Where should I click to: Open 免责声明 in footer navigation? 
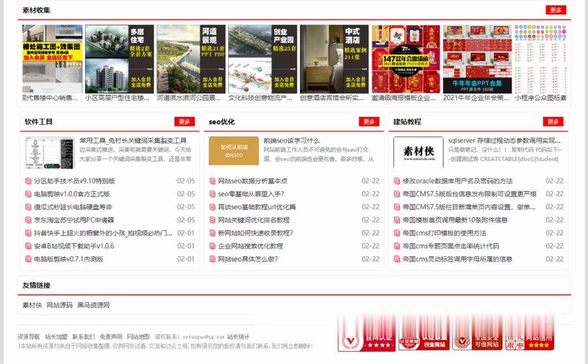pyautogui.click(x=110, y=337)
